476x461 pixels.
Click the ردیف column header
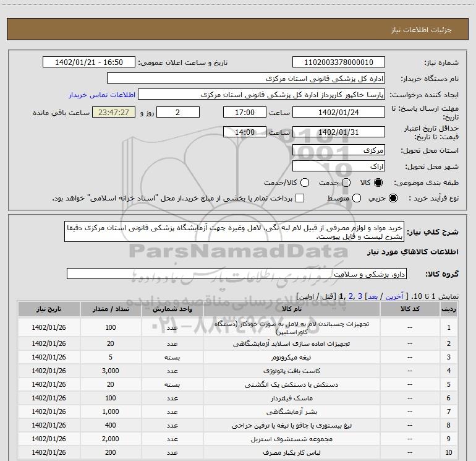point(449,309)
